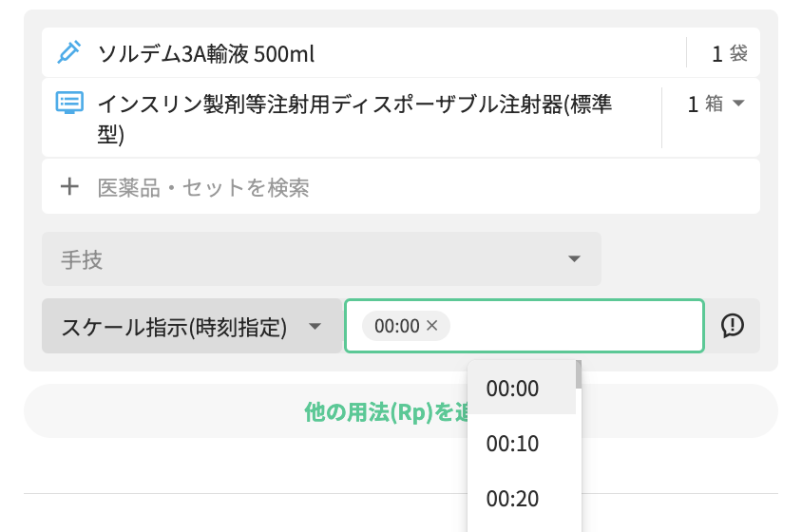
Task: Click the device icon beside インスリン製剤等注射用 item
Action: (69, 104)
